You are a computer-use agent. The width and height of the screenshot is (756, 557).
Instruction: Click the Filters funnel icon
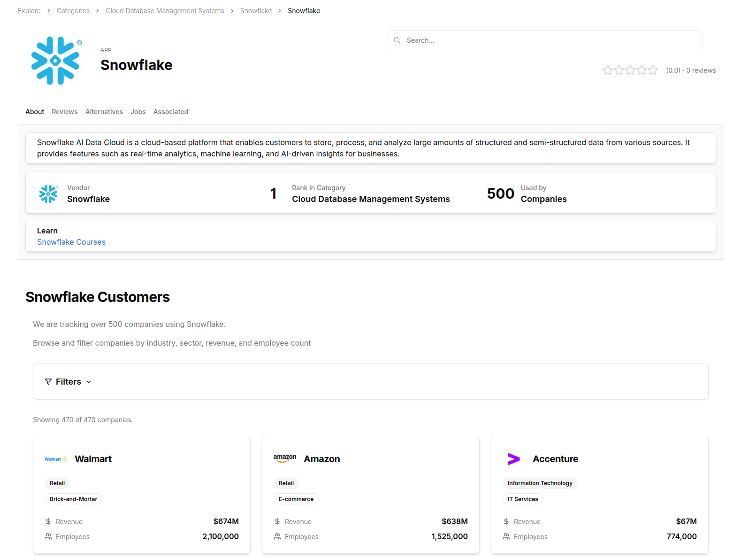[48, 382]
